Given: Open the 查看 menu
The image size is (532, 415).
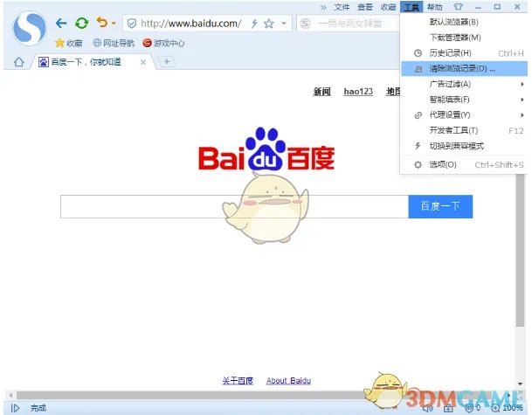Looking at the screenshot, I should (x=365, y=7).
